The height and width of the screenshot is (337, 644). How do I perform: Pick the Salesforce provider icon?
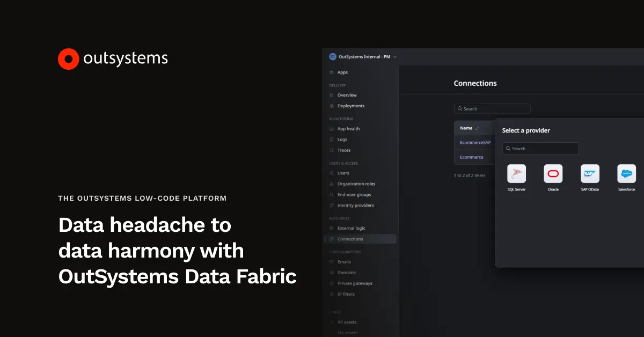point(626,174)
